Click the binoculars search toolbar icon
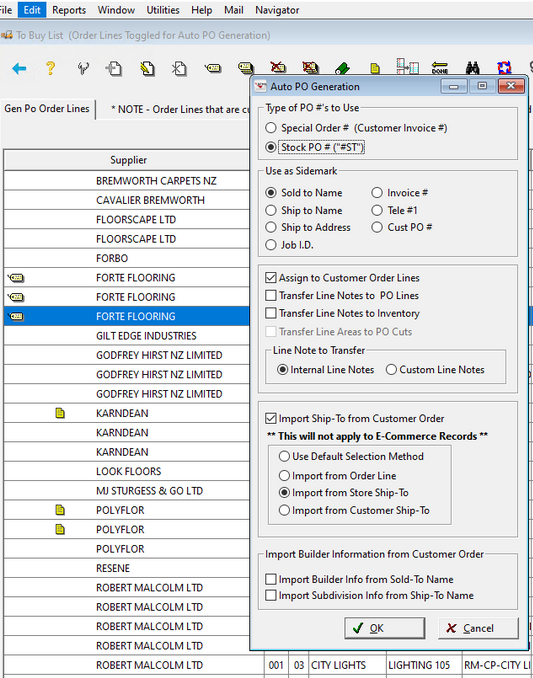533x678 pixels. (472, 68)
